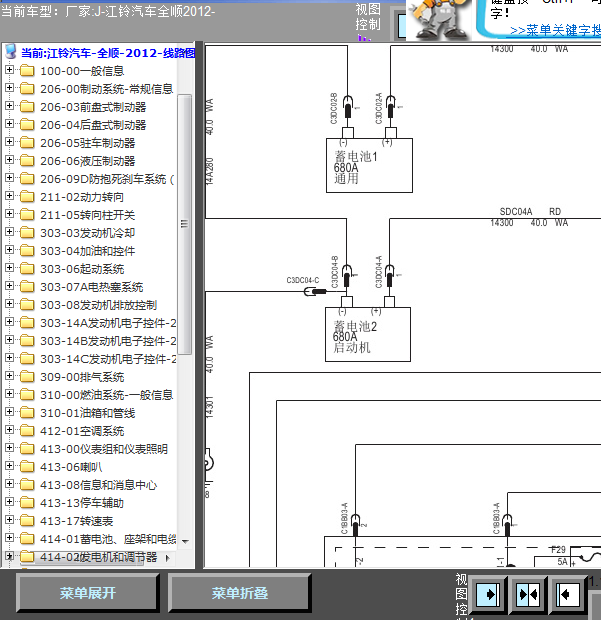
Task: Select 414-02发电机和调节器 tree item
Action: tap(98, 557)
